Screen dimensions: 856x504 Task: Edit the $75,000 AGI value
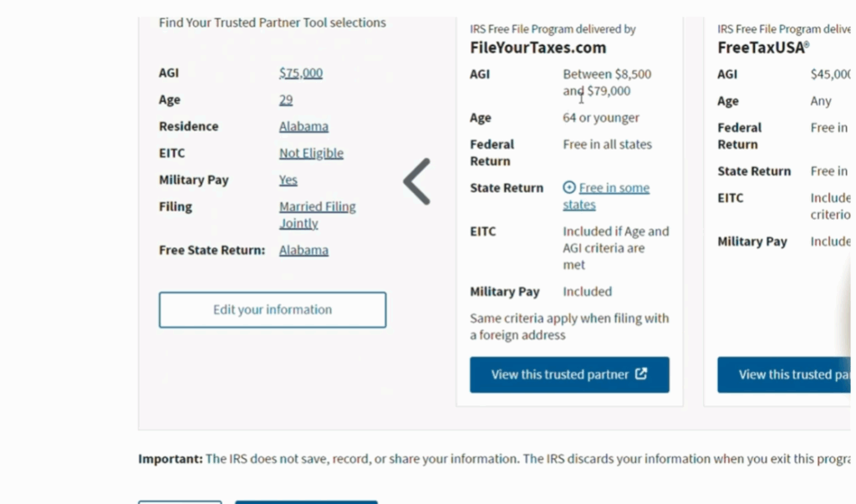click(300, 73)
